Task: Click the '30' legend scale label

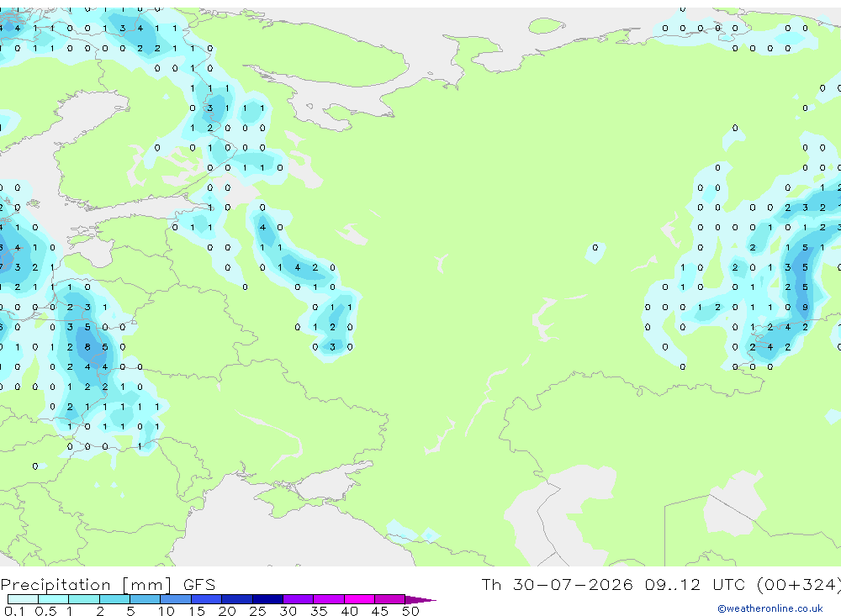Action: (x=288, y=611)
